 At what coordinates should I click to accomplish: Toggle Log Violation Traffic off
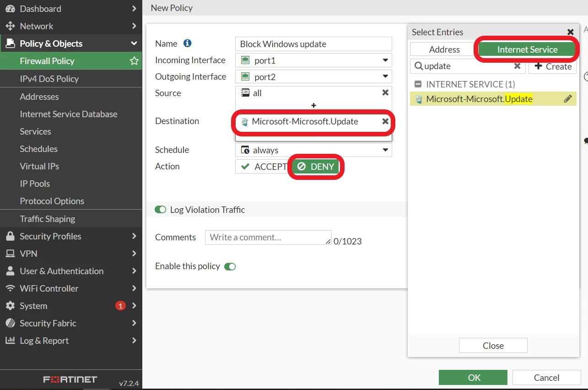click(x=160, y=210)
